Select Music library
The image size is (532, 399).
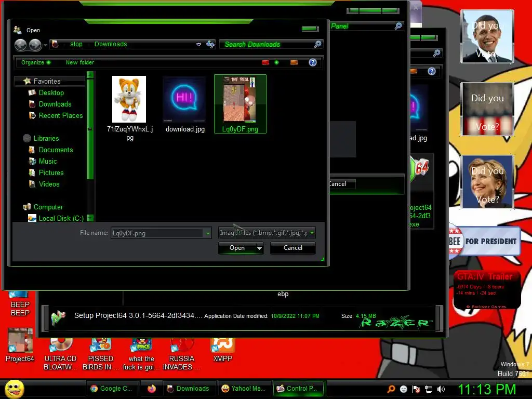47,162
